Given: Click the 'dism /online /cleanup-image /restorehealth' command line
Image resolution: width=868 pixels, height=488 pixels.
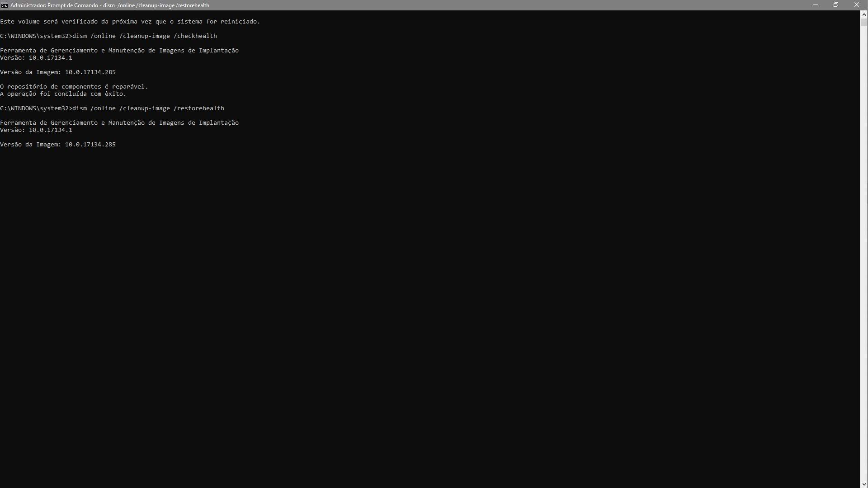Looking at the screenshot, I should pos(112,108).
